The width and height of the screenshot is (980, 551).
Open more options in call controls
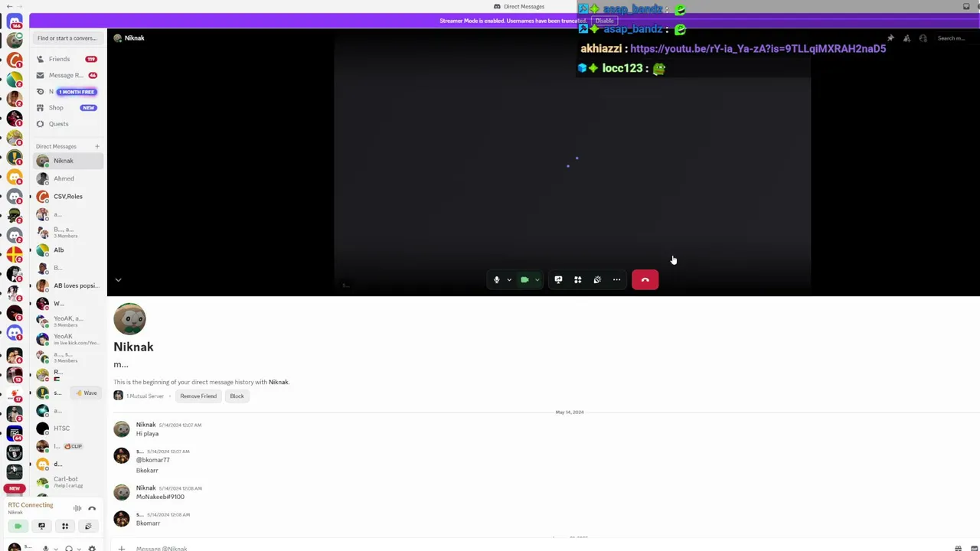[x=617, y=280]
